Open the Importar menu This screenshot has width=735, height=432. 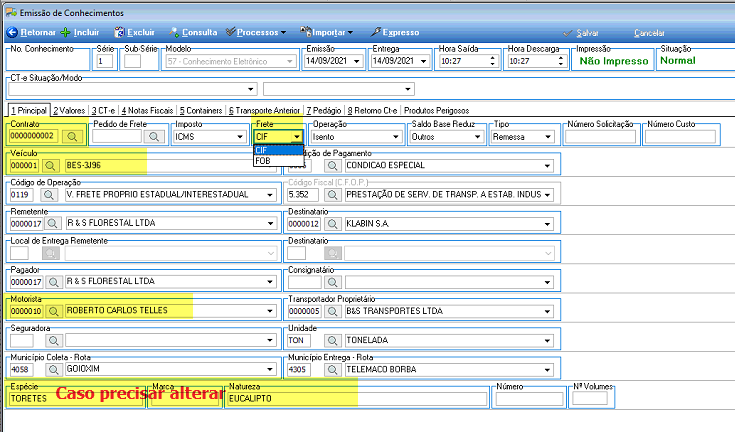[x=327, y=32]
